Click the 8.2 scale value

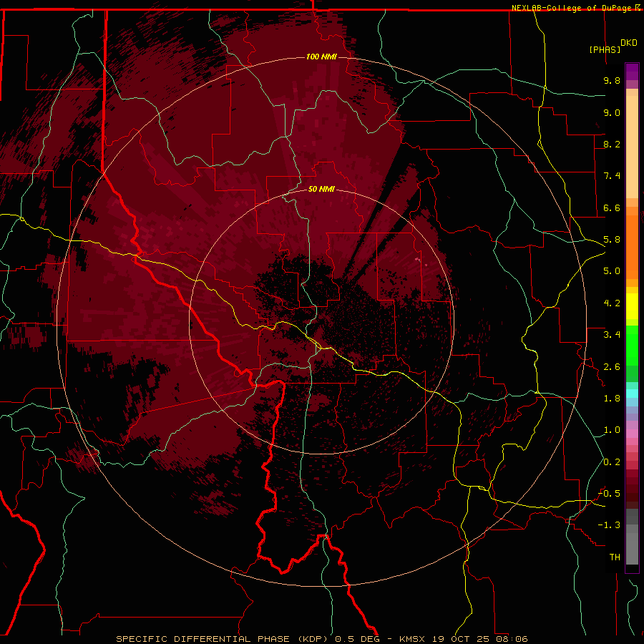click(x=612, y=144)
